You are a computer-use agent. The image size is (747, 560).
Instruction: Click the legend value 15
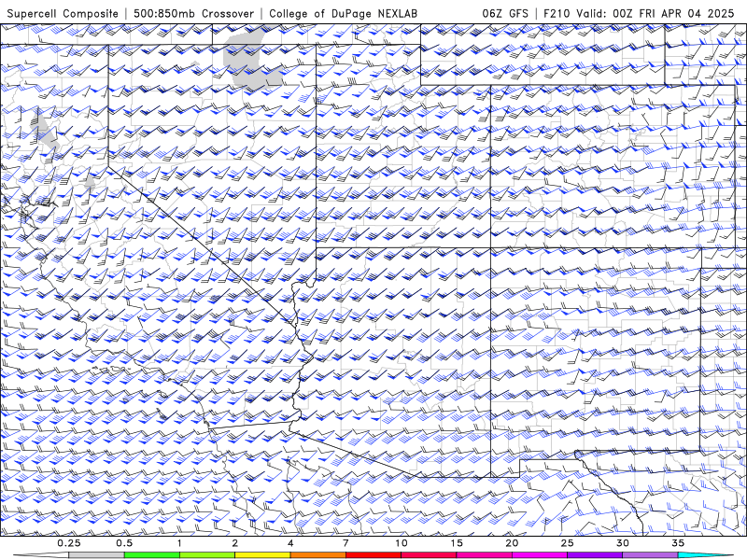coord(457,543)
